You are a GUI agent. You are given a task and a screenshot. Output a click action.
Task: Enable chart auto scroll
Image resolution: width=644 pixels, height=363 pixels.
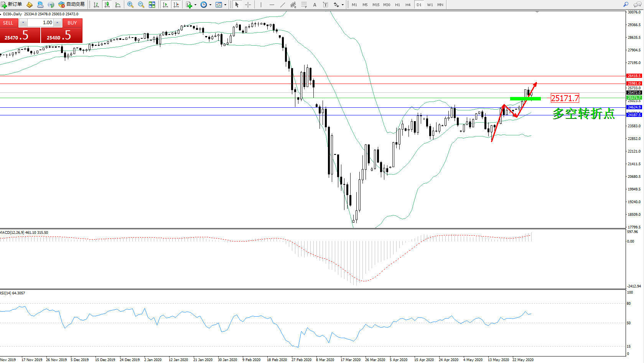(x=165, y=5)
